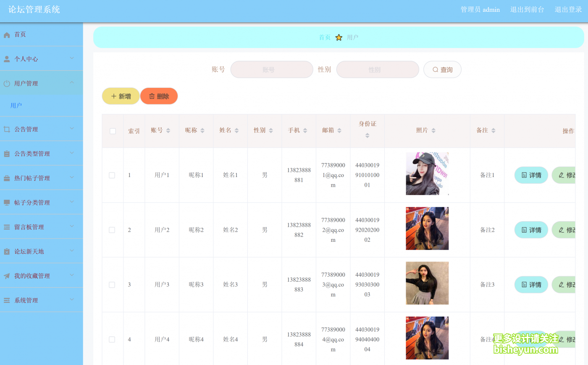Viewport: 588px width, 365px height.
Task: Click the send icon beside 我的收藏管理
Action: coord(6,275)
